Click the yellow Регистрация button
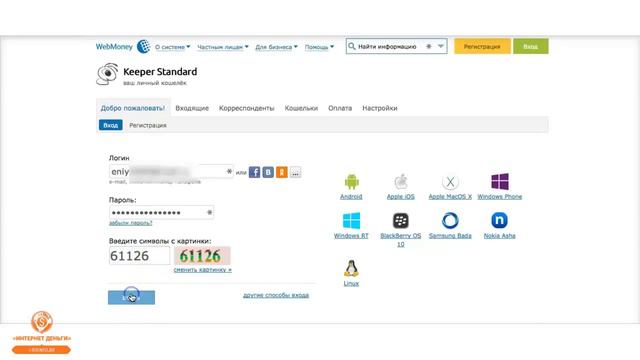 click(482, 46)
